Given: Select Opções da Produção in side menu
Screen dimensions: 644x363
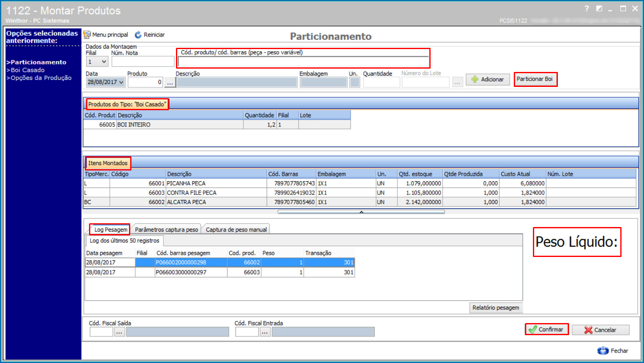Looking at the screenshot, I should coord(39,78).
